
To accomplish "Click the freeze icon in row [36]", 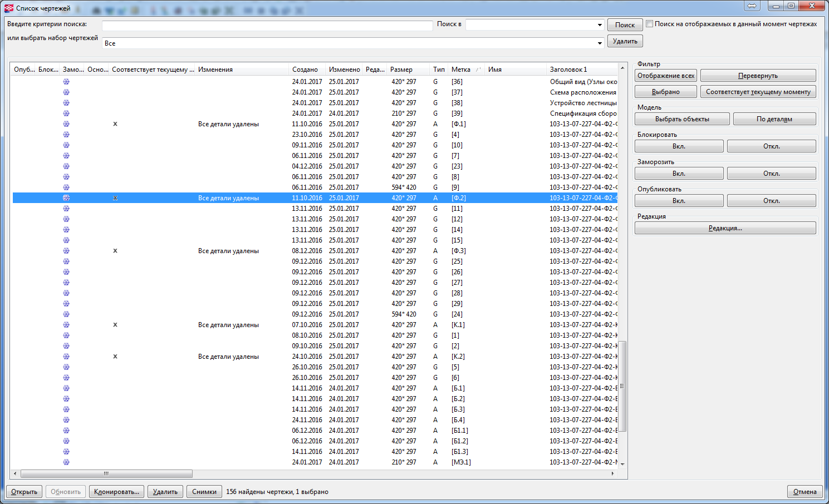I will pyautogui.click(x=66, y=82).
